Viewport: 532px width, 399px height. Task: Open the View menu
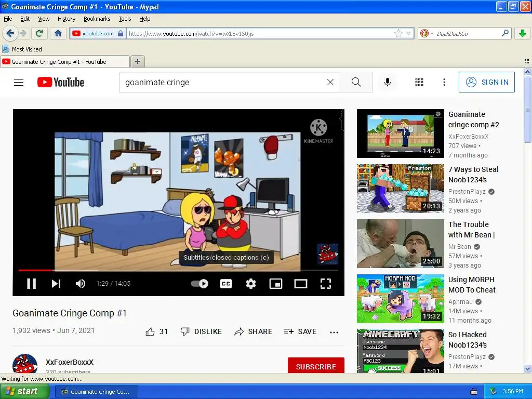44,19
